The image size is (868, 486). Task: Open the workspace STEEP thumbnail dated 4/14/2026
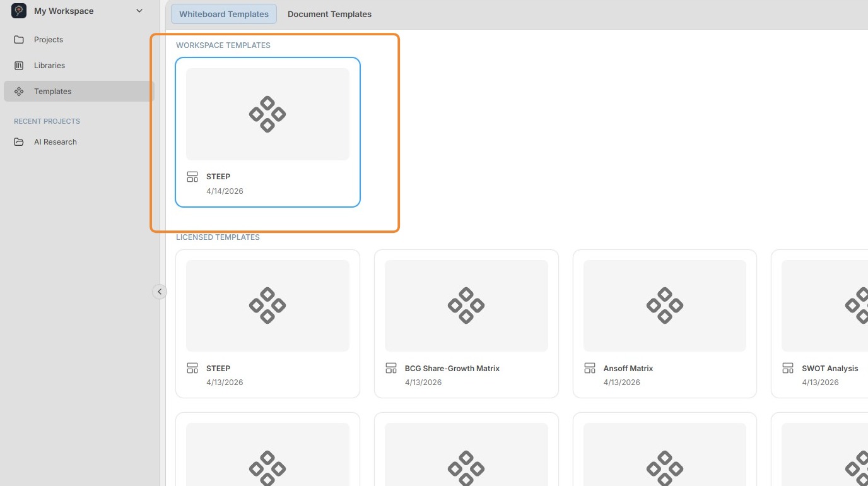267,114
